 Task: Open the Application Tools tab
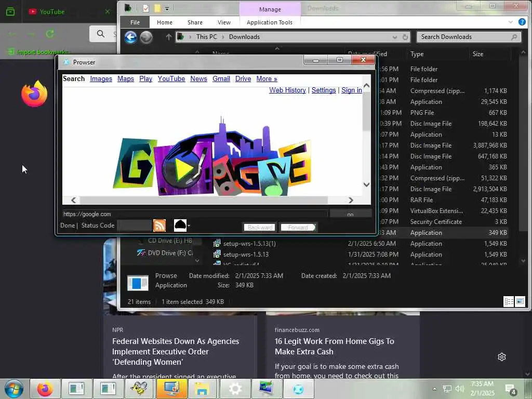(270, 22)
